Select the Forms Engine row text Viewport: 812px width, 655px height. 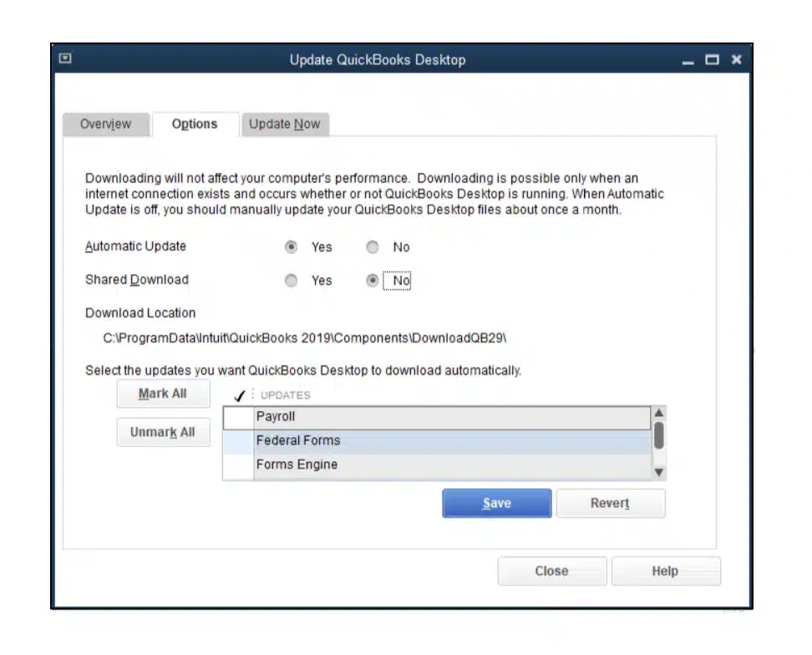(x=297, y=465)
